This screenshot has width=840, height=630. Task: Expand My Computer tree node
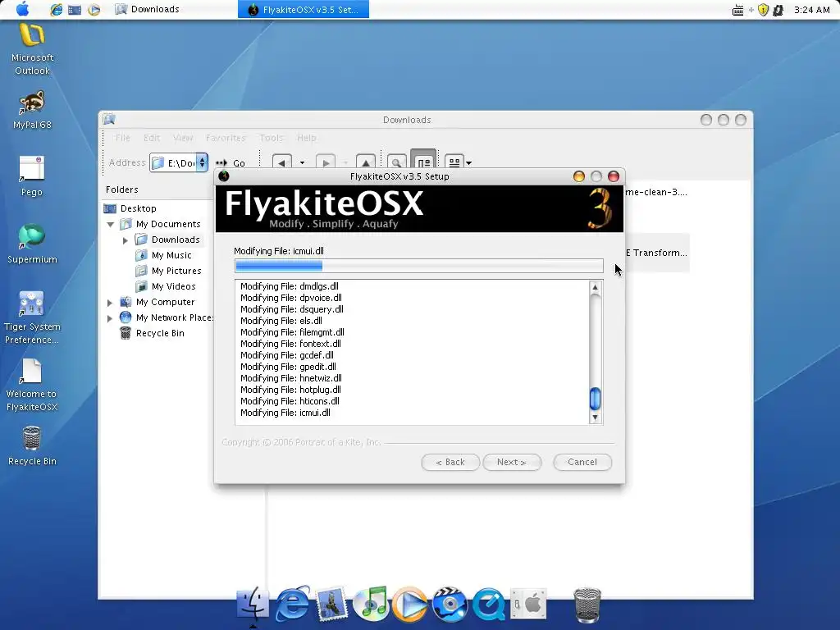coord(110,303)
